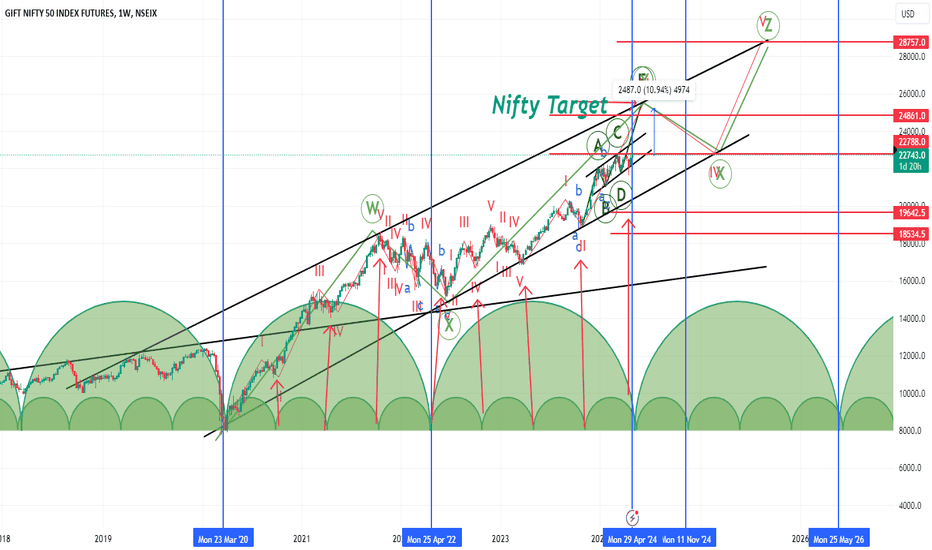Click the 2487.0 (10.94%) measurement tooltip
The width and height of the screenshot is (932, 550).
pos(654,90)
